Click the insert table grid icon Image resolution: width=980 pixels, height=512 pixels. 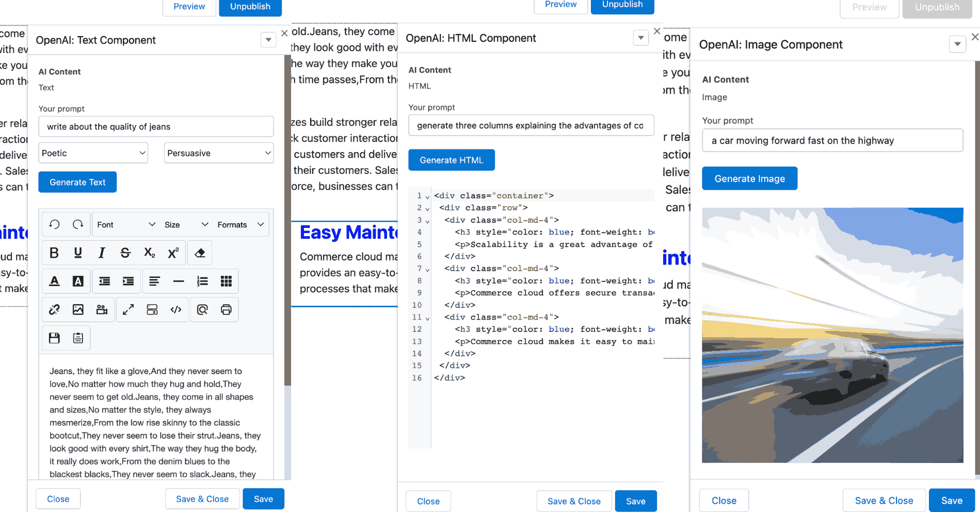[226, 281]
